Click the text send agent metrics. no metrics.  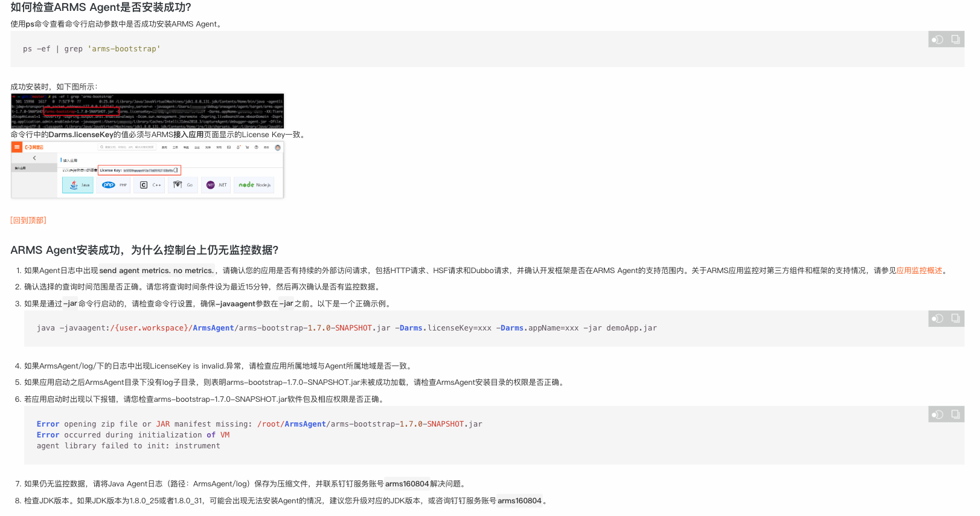(x=156, y=271)
